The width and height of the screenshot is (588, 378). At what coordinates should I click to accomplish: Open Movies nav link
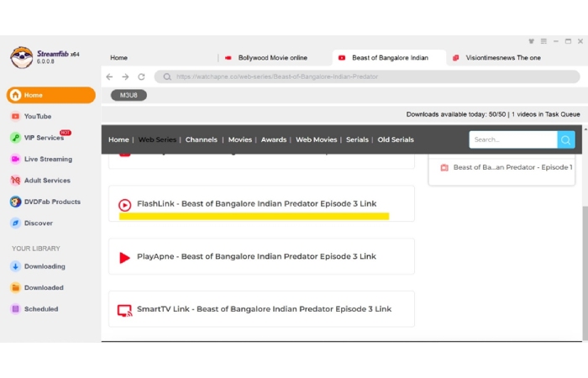click(240, 140)
